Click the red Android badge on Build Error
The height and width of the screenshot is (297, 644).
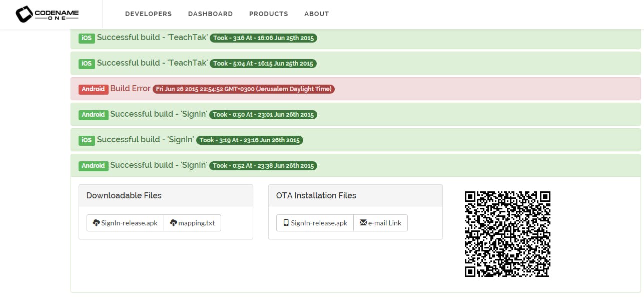pyautogui.click(x=93, y=89)
